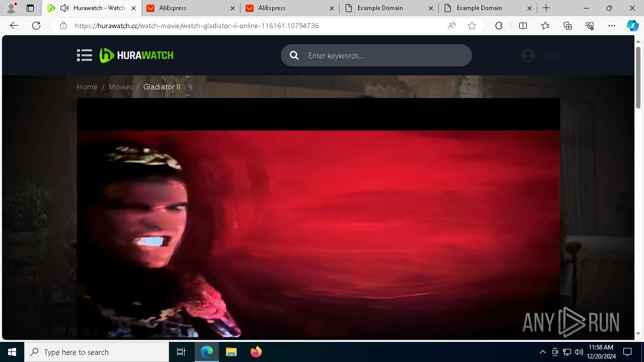Go to Home breadcrumb

(87, 87)
